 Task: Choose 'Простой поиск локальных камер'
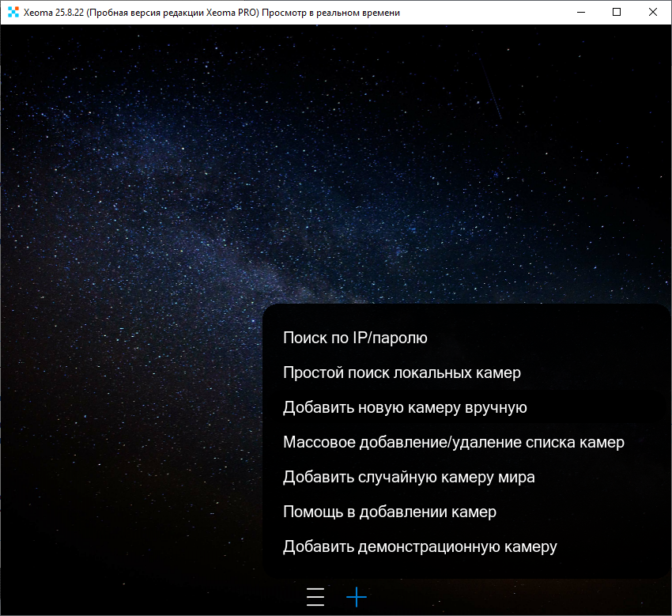pos(402,372)
